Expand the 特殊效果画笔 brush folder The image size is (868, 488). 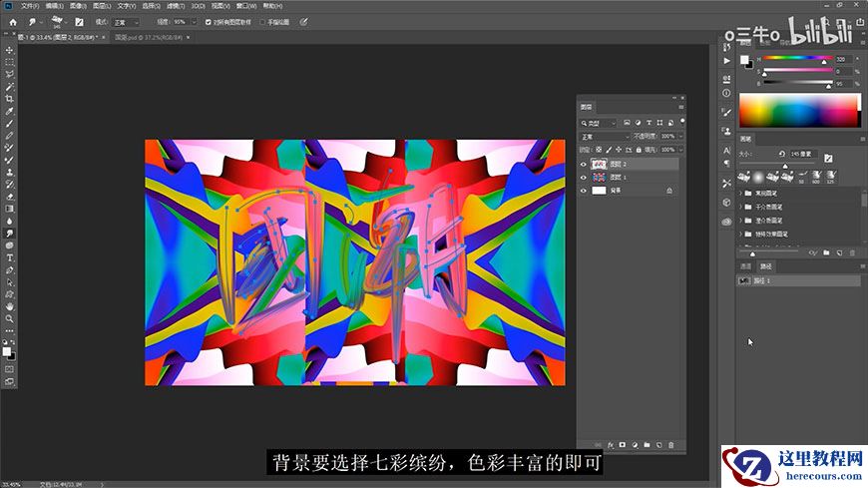(x=741, y=234)
